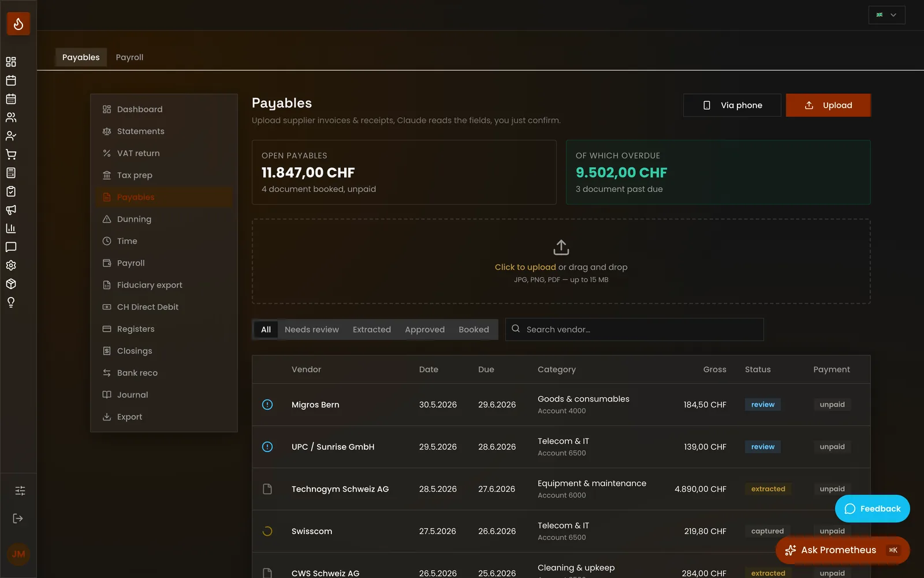This screenshot has width=924, height=578.
Task: Click the upload arrow icon in the drop zone
Action: click(x=561, y=247)
